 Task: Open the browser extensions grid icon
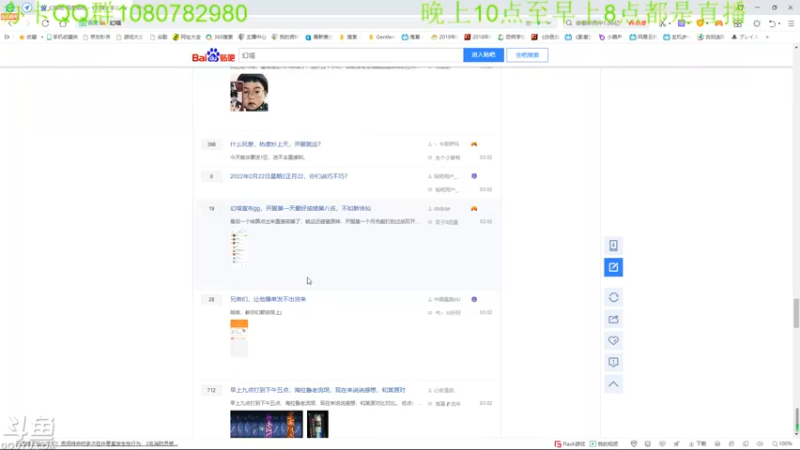pyautogui.click(x=738, y=23)
